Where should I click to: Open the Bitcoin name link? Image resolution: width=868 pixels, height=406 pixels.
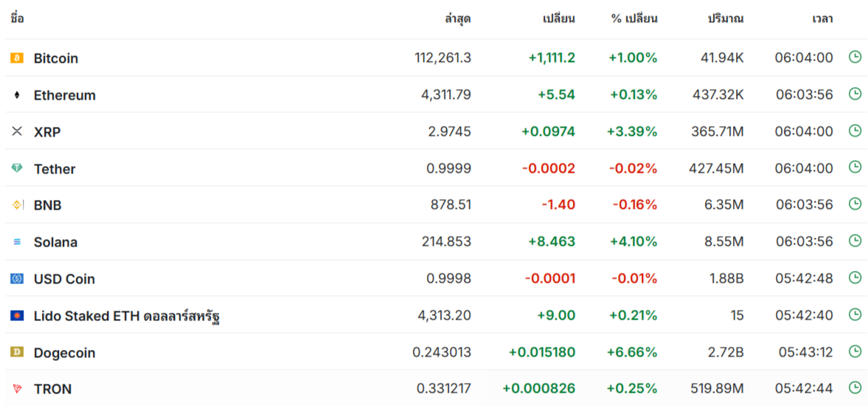pos(56,58)
